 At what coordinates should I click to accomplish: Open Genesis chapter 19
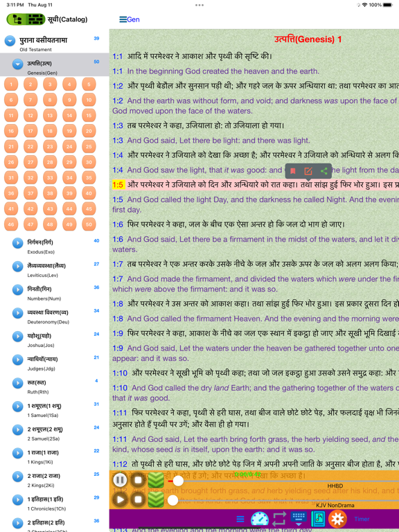pos(69,131)
